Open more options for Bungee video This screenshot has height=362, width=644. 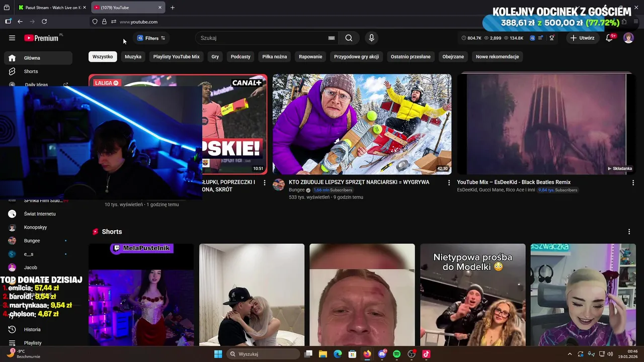449,183
